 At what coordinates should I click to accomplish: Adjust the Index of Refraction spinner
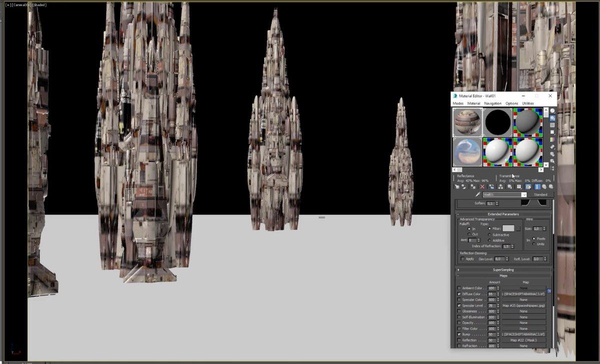pyautogui.click(x=512, y=246)
